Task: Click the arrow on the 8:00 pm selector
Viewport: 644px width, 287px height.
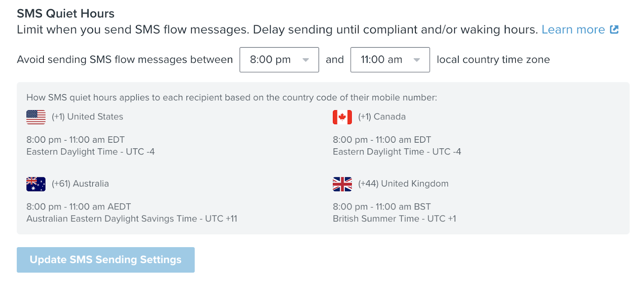Action: [x=306, y=60]
